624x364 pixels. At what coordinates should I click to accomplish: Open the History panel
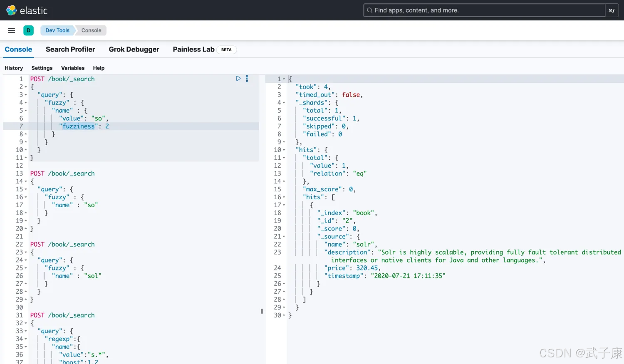(14, 68)
